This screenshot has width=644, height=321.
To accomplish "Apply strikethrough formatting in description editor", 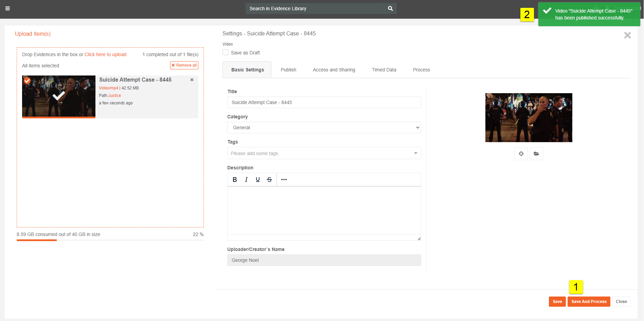I will pyautogui.click(x=269, y=180).
